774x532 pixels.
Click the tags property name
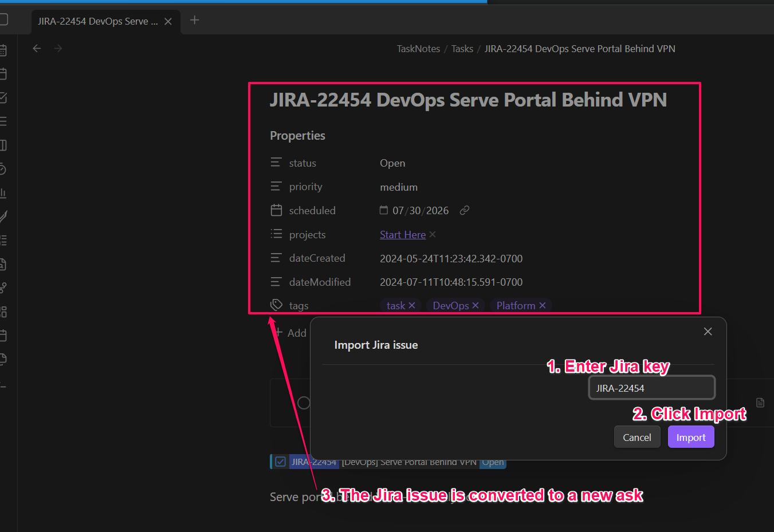[298, 306]
